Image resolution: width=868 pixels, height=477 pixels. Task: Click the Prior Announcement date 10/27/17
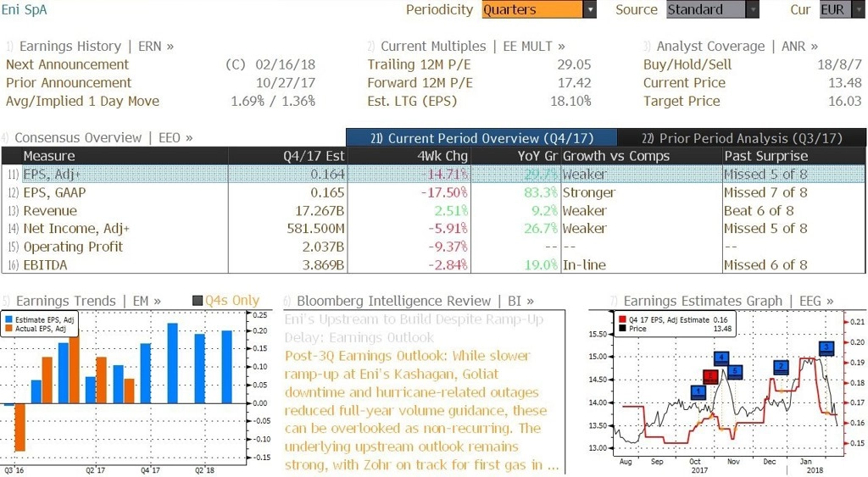[x=286, y=82]
